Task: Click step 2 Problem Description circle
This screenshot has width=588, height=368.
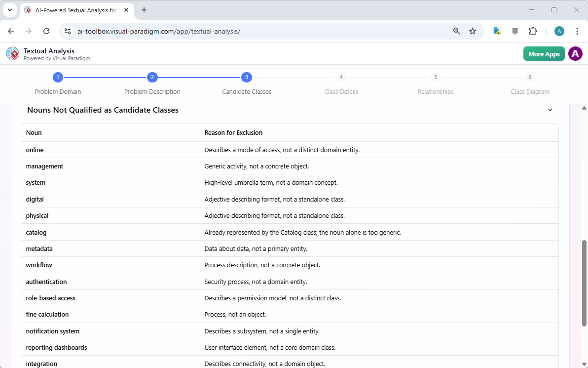Action: click(152, 77)
